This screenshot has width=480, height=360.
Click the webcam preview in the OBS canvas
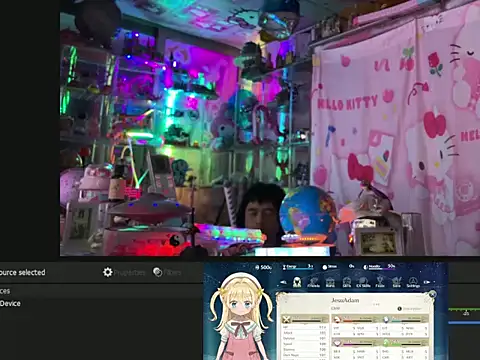coord(270,128)
